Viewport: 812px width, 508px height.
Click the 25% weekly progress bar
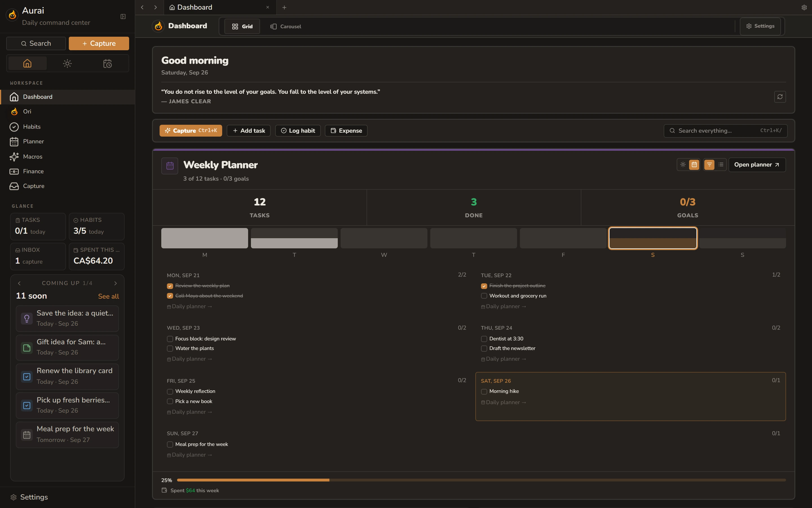(x=481, y=480)
